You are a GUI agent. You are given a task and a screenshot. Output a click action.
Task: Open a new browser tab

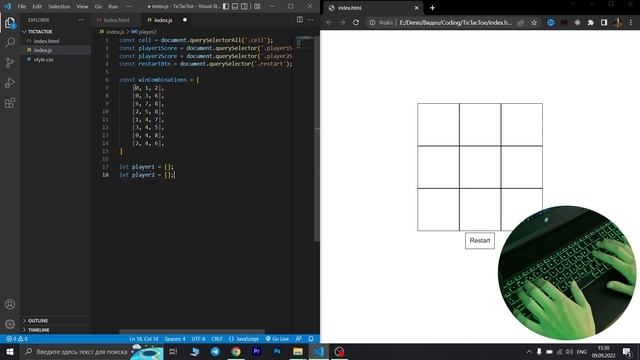432,8
